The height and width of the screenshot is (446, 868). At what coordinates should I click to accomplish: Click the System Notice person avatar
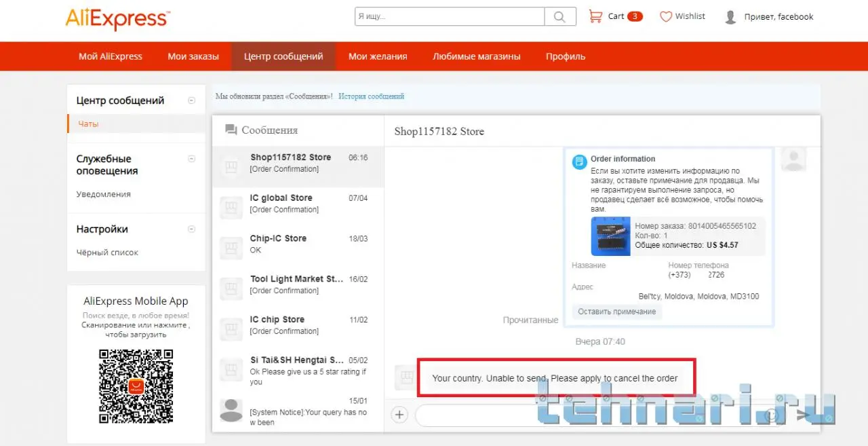click(232, 410)
